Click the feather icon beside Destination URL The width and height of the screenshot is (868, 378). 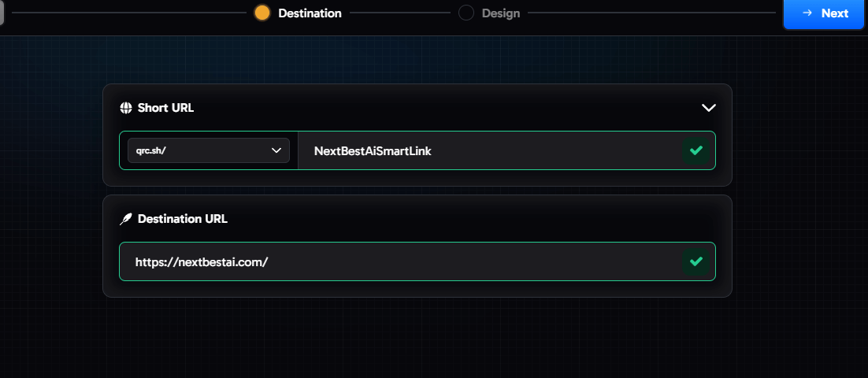point(126,219)
